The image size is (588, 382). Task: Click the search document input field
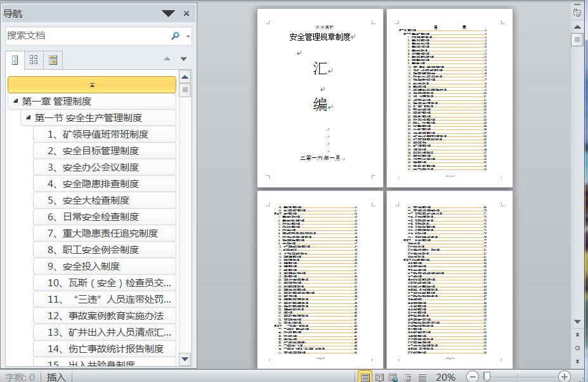click(87, 36)
